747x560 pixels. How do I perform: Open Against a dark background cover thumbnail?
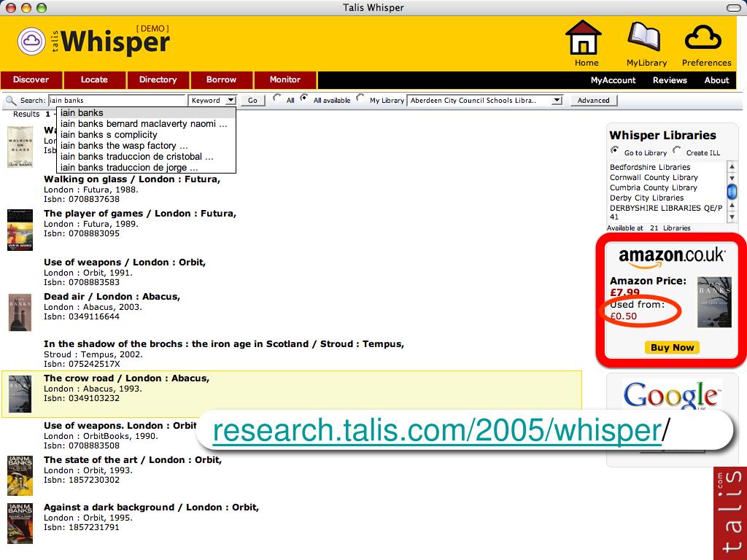click(20, 523)
